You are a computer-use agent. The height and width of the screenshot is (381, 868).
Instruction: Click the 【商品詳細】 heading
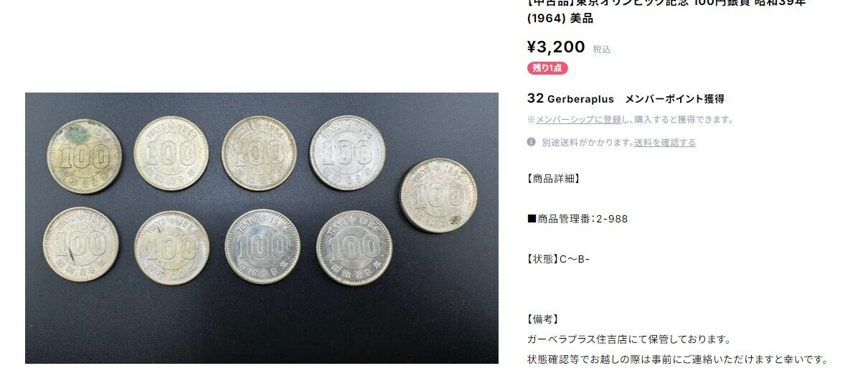point(553,179)
